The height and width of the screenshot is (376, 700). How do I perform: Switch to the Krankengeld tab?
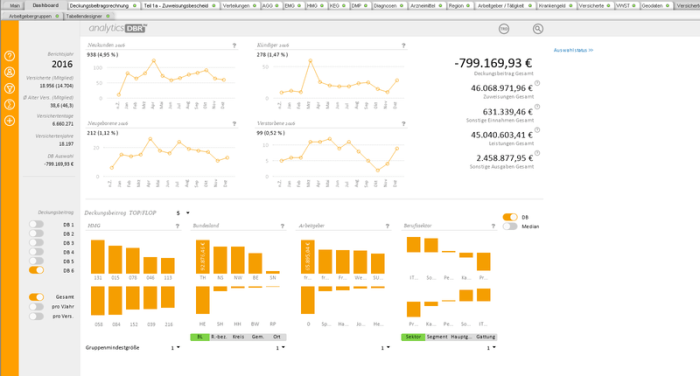(556, 6)
